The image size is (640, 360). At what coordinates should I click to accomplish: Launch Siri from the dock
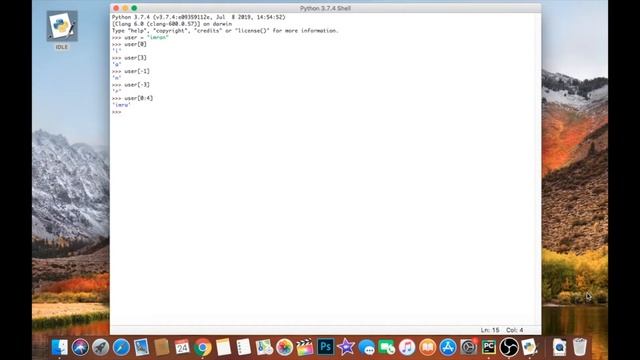click(x=80, y=347)
